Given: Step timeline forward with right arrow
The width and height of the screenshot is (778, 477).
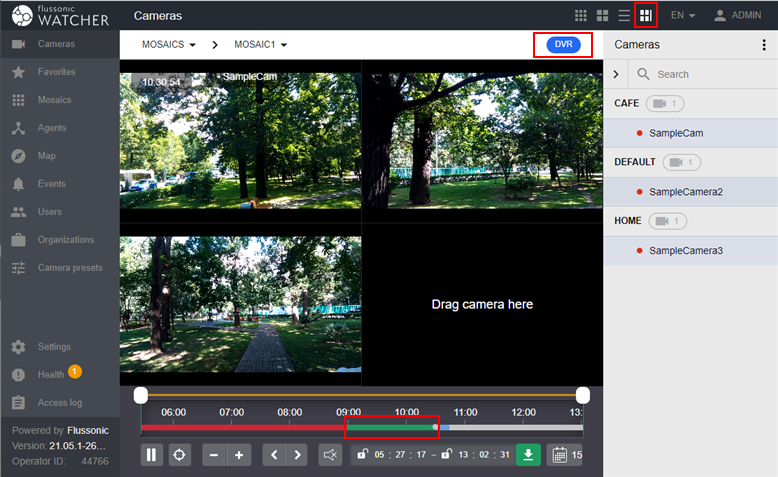Looking at the screenshot, I should click(297, 455).
